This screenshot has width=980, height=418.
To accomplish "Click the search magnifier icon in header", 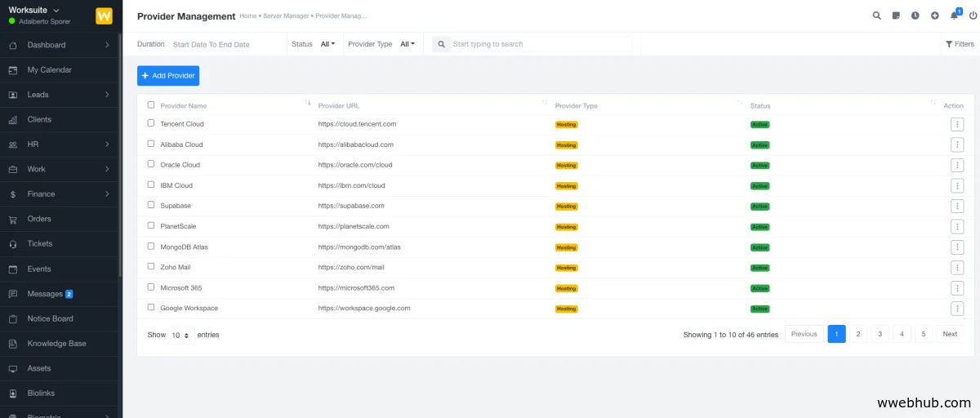I will (x=877, y=16).
